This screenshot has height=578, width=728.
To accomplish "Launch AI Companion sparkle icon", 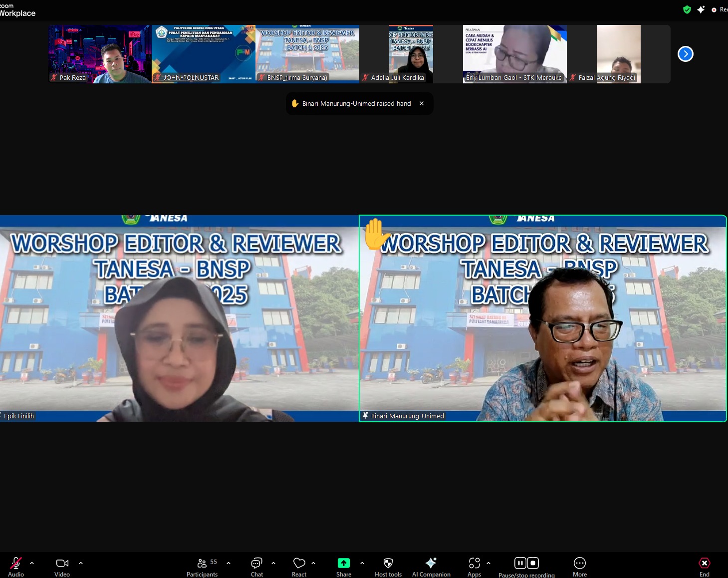I will click(431, 564).
